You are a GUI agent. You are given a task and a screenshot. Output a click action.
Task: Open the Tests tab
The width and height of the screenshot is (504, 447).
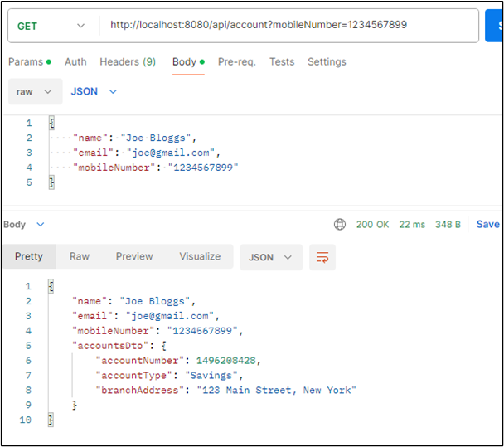coord(282,61)
